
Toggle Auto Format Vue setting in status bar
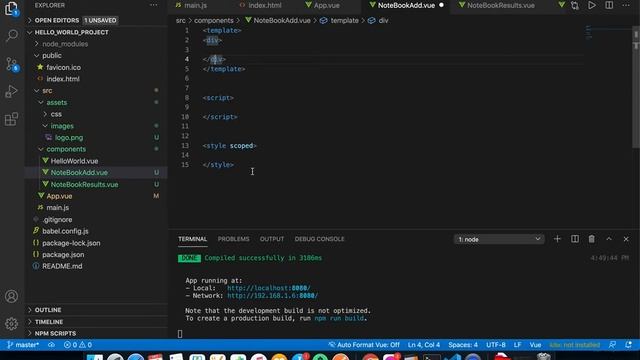click(x=364, y=345)
